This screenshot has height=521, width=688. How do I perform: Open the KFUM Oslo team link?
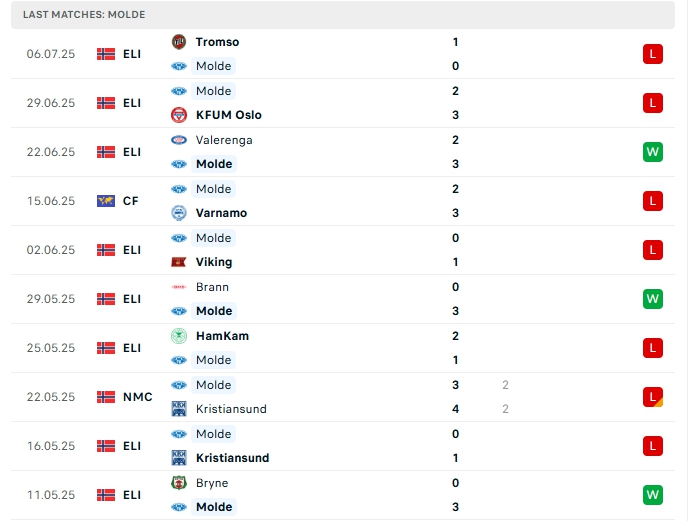click(228, 115)
